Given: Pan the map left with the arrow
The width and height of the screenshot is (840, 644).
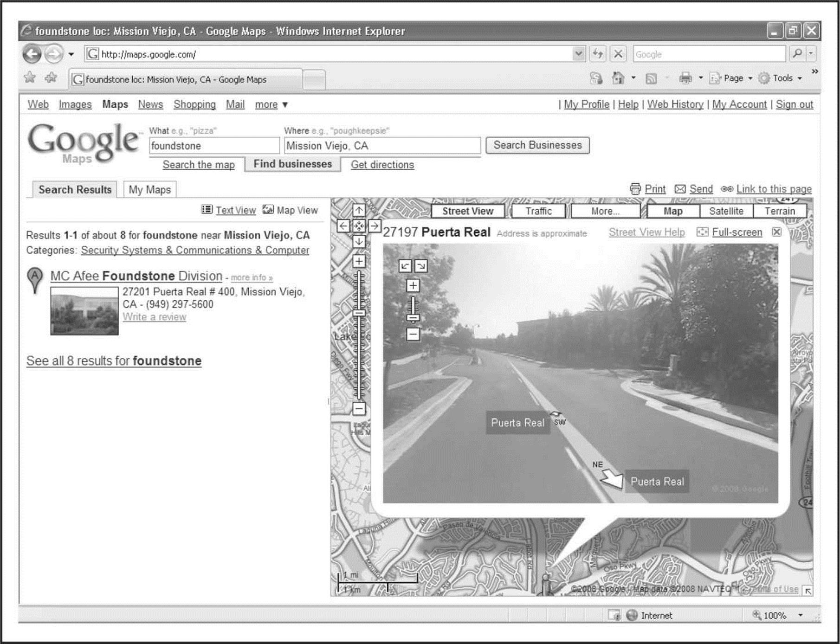Looking at the screenshot, I should pos(343,226).
